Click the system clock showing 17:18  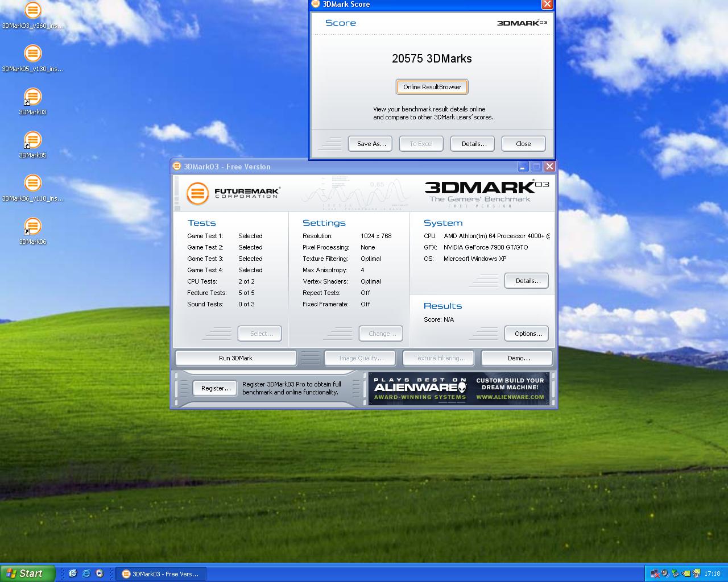click(713, 574)
